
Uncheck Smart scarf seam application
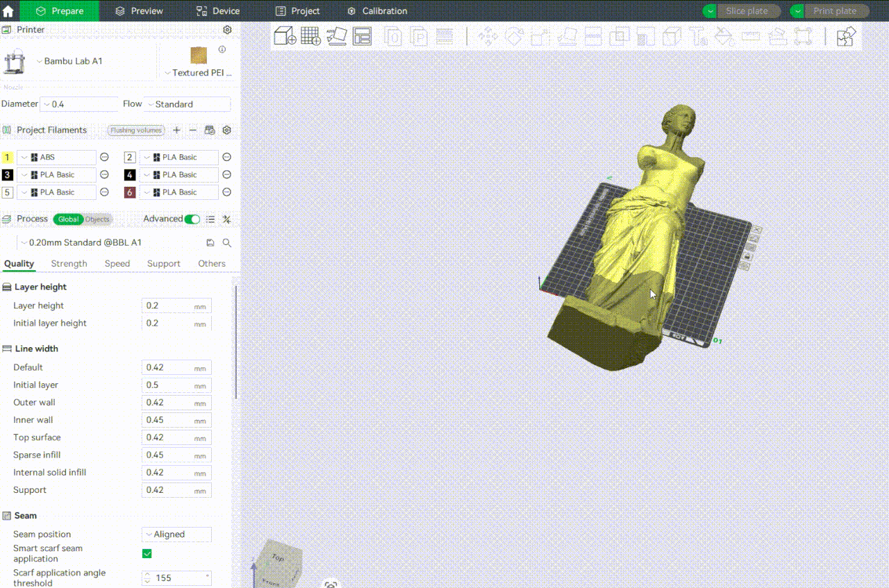click(x=147, y=553)
